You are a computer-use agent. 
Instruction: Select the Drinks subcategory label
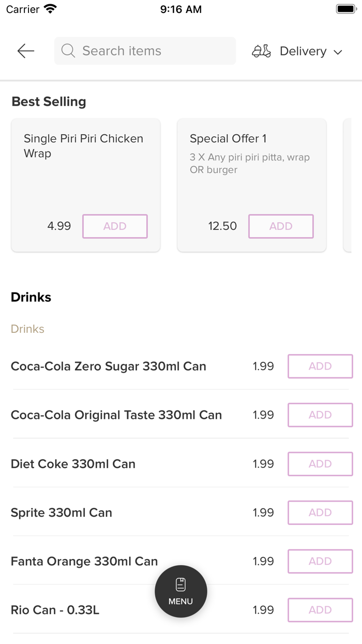click(x=27, y=329)
